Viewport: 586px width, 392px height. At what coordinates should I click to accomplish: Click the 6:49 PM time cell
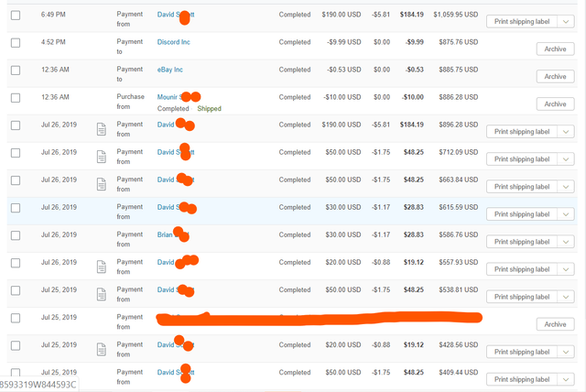[x=53, y=15]
